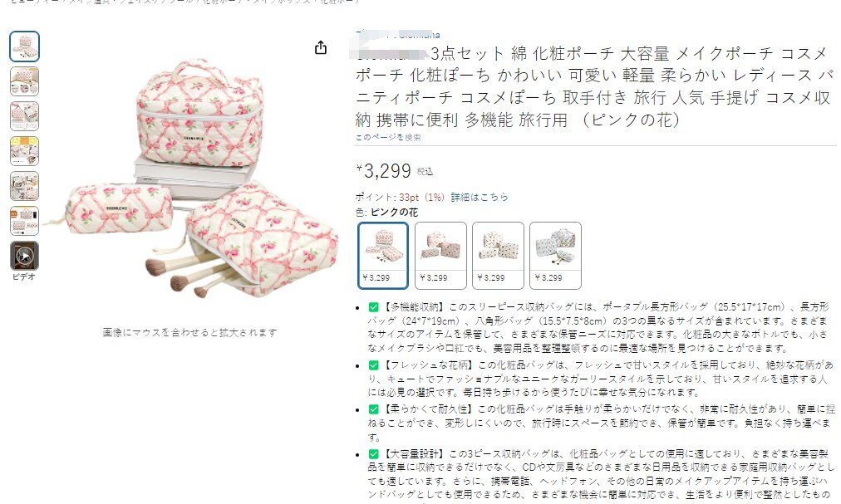Click the green checkmark beside フレッシュな花柄

374,365
